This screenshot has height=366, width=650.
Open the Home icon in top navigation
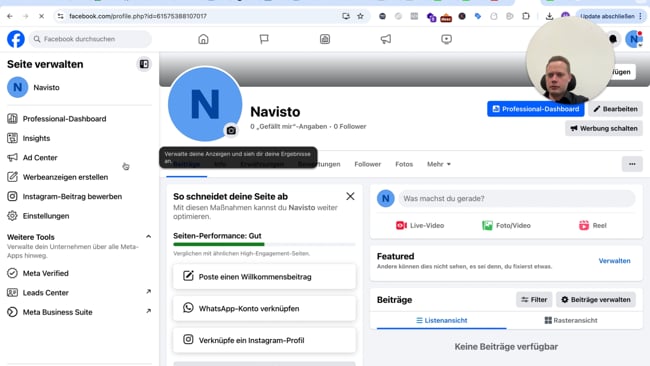coord(203,39)
